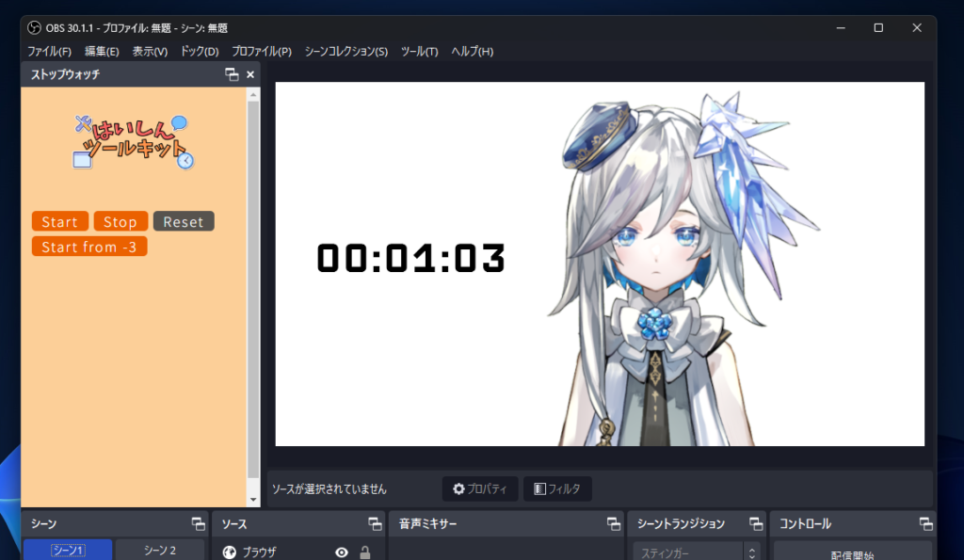The height and width of the screenshot is (560, 964).
Task: Close the ストップウォッチ dock
Action: [x=250, y=74]
